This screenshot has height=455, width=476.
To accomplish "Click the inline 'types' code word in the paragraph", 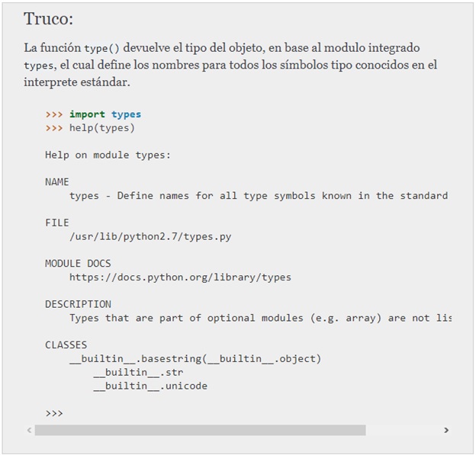I will [39, 66].
